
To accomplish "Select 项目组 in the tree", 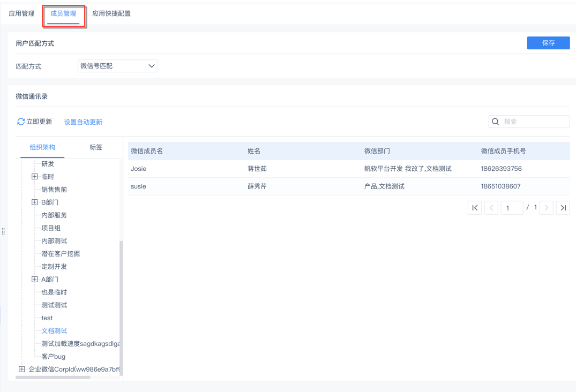I will (51, 228).
